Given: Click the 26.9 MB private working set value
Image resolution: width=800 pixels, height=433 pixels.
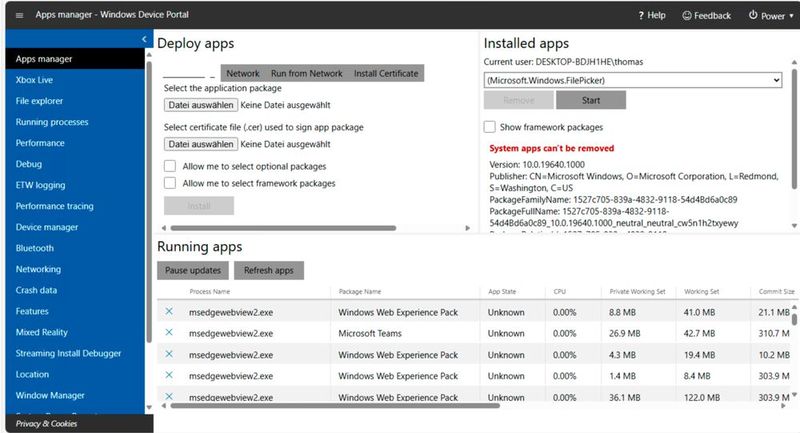Looking at the screenshot, I should [624, 334].
